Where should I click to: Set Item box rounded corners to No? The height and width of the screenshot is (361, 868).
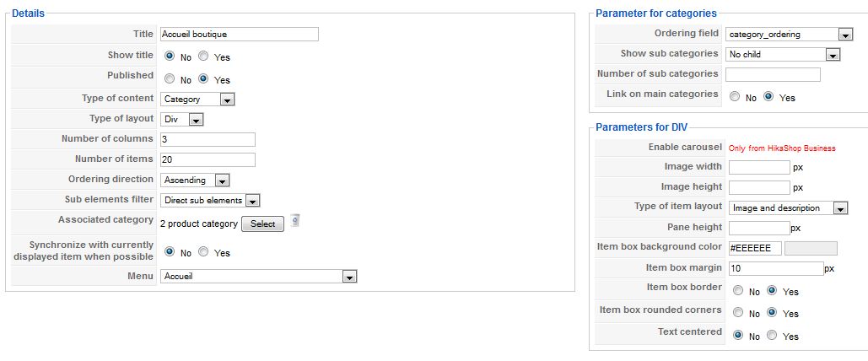(x=738, y=312)
